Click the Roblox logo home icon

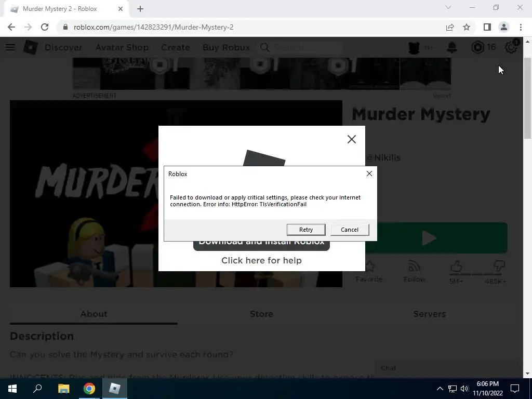(30, 47)
